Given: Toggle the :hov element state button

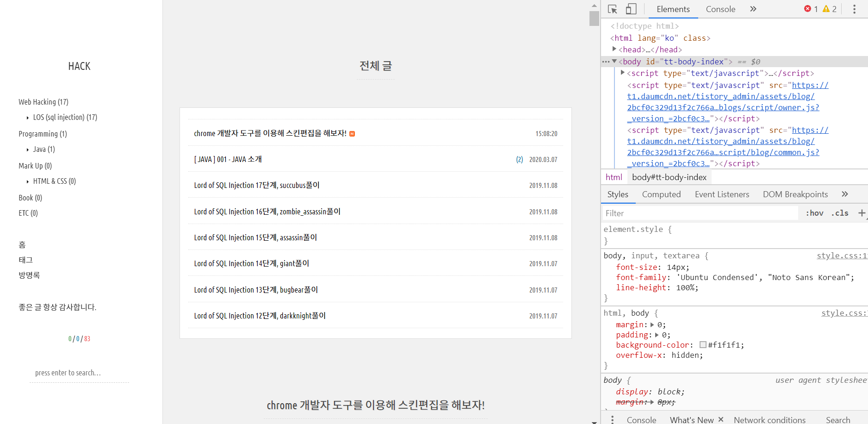Looking at the screenshot, I should click(x=814, y=213).
